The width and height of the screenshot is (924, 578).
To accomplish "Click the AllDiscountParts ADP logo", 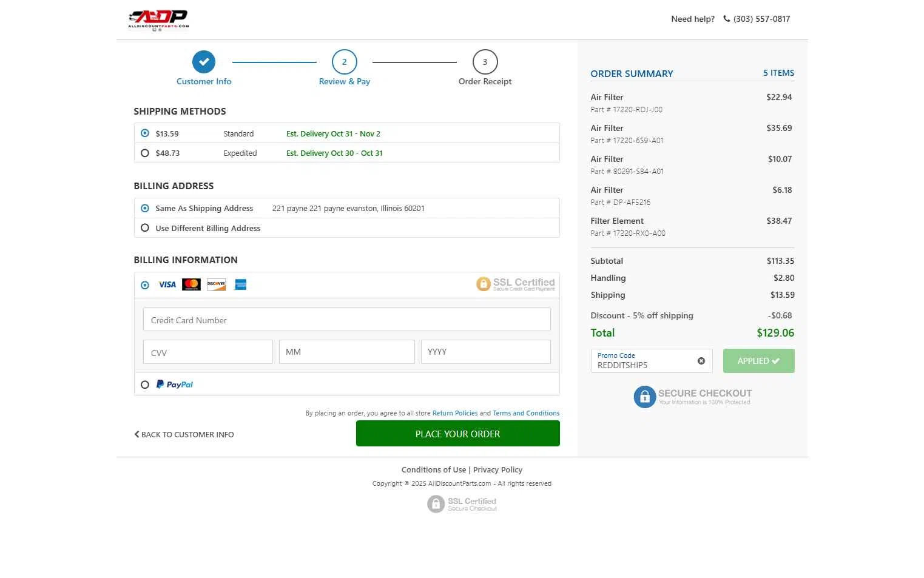I will coord(158,19).
